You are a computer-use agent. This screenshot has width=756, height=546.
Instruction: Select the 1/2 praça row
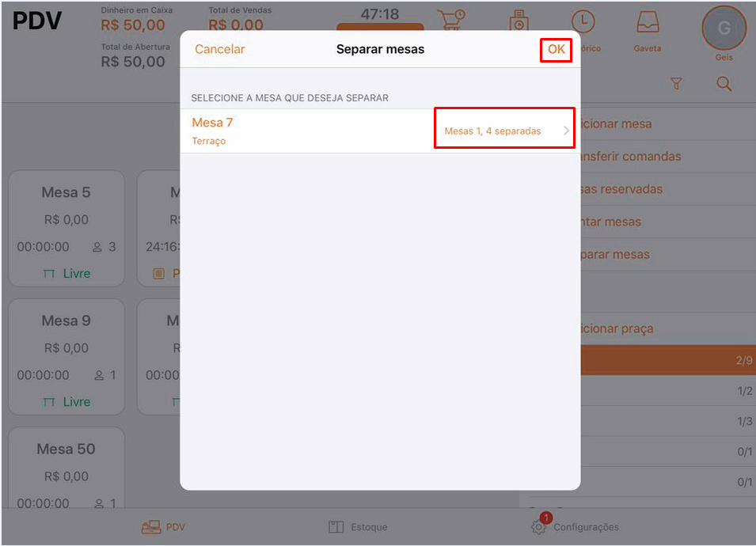click(x=668, y=391)
